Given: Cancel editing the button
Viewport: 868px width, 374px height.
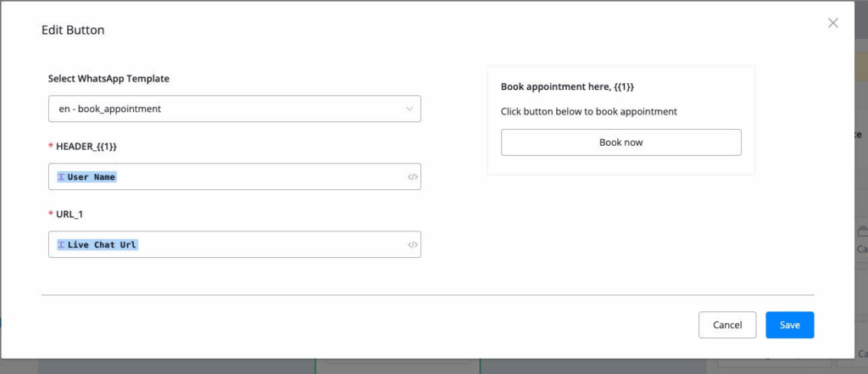Looking at the screenshot, I should click(x=726, y=325).
